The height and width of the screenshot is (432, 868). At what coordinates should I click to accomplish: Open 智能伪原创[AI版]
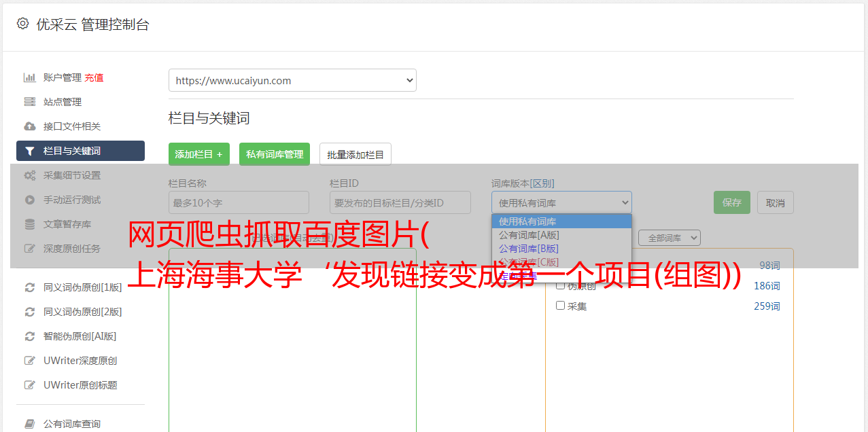pos(80,336)
